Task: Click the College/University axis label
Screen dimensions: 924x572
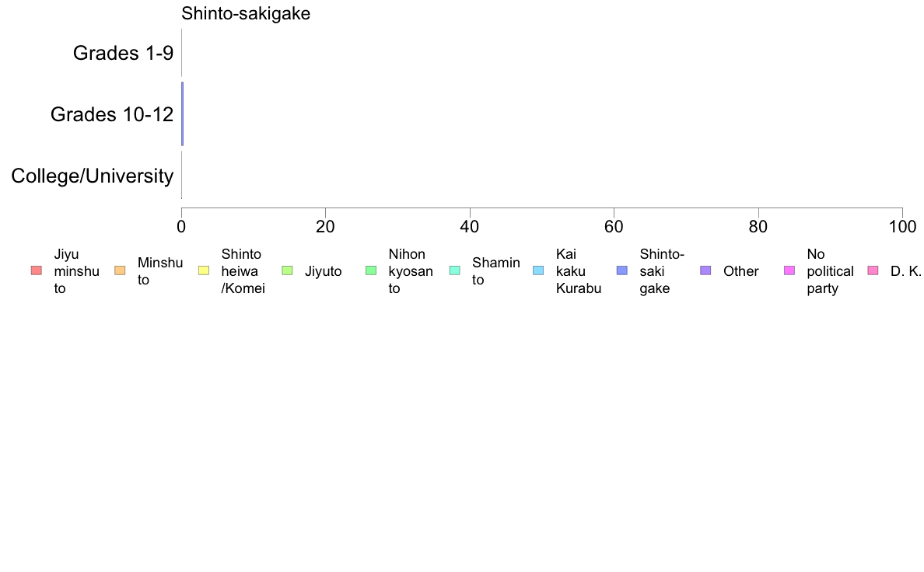Action: (x=93, y=176)
